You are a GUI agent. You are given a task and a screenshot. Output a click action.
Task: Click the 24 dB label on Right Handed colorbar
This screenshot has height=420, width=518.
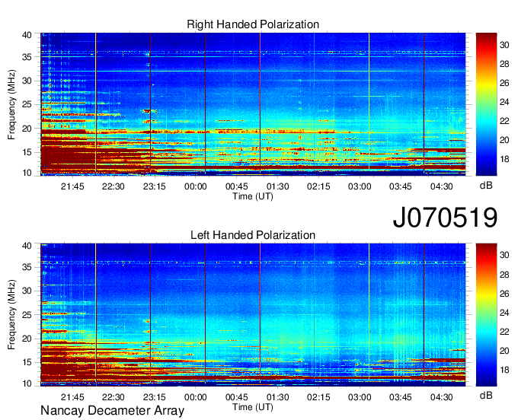pyautogui.click(x=504, y=102)
